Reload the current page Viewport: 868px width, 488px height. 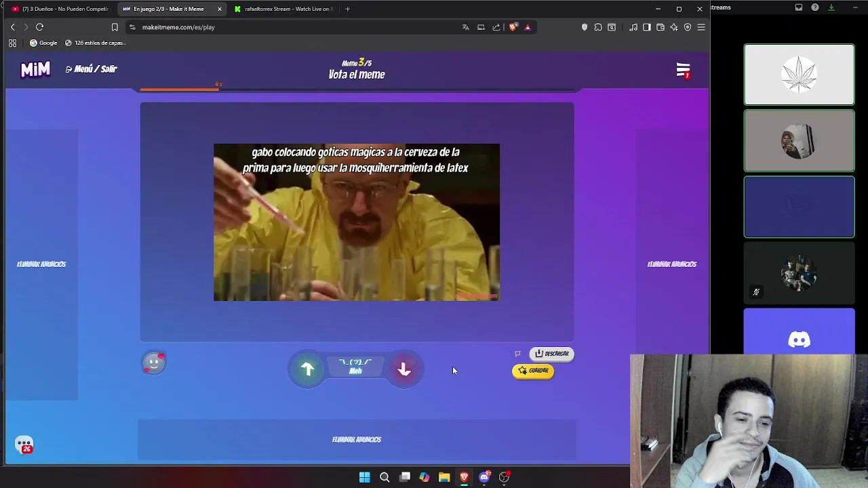(x=39, y=27)
